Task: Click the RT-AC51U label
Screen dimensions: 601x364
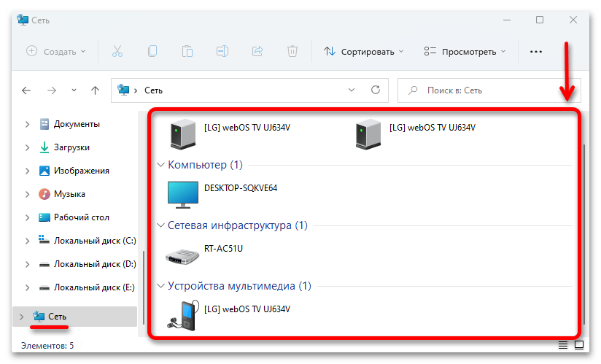Action: point(223,249)
